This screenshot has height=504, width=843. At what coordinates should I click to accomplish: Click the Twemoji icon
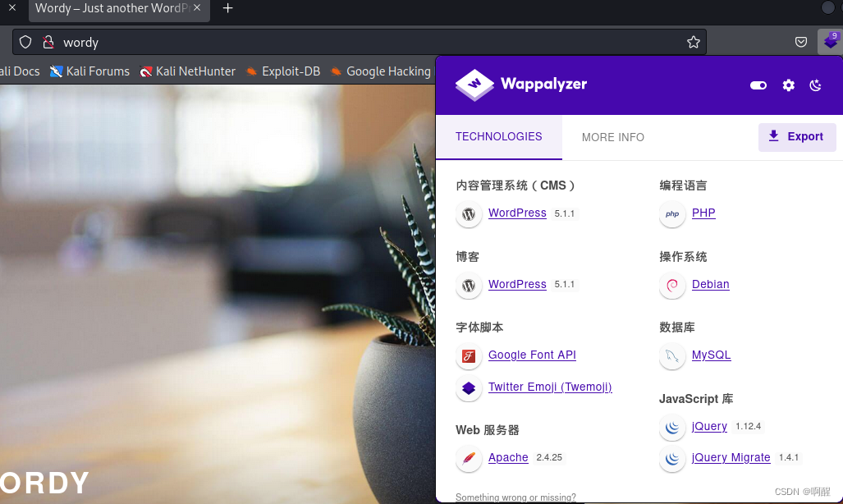469,387
